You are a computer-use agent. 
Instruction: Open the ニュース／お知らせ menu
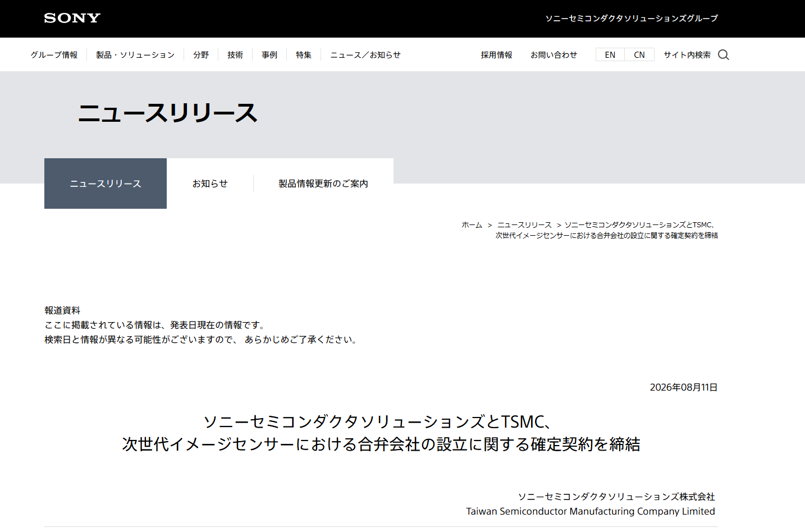tap(365, 55)
